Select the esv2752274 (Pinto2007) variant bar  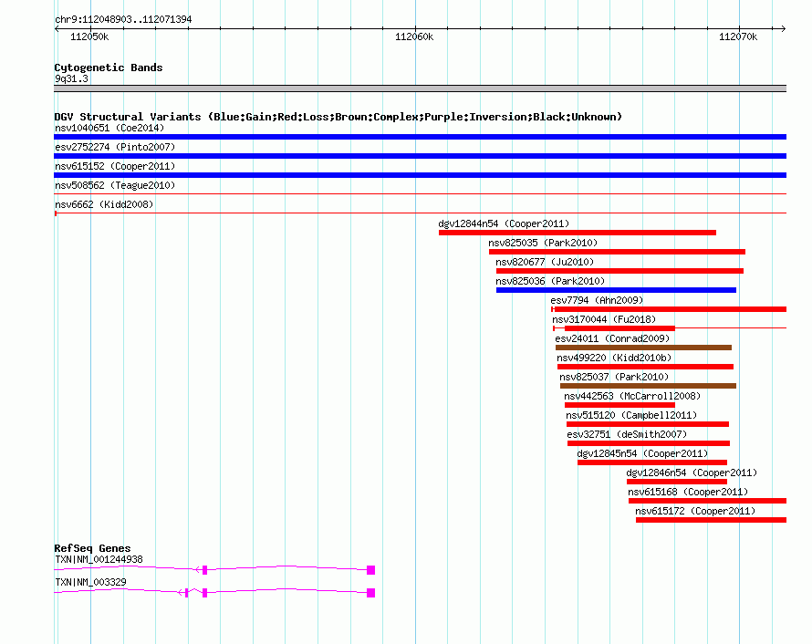(420, 156)
